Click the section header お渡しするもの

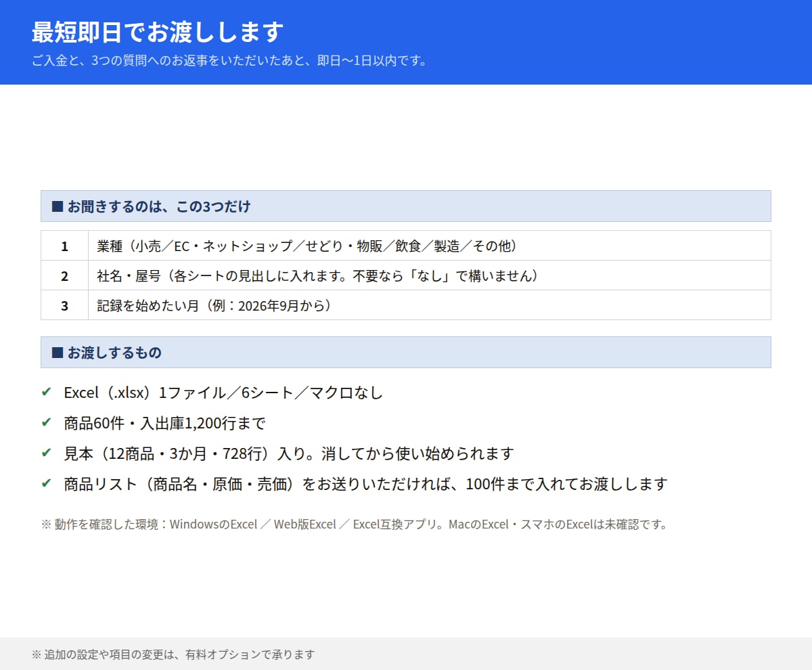[x=406, y=353]
